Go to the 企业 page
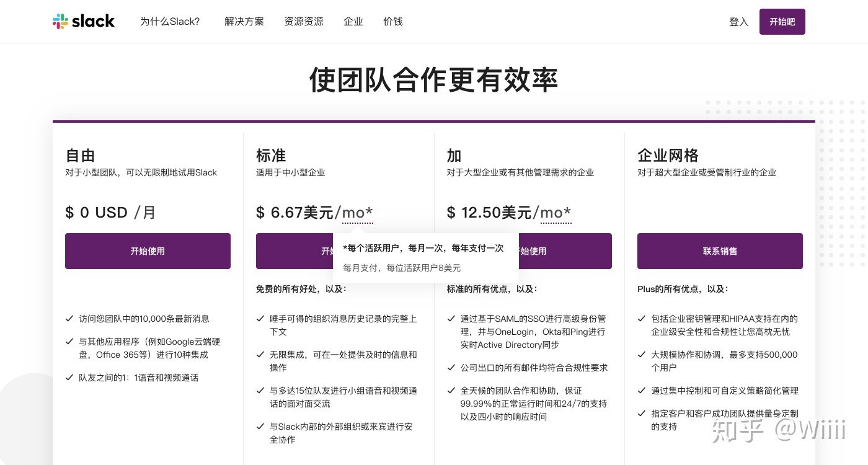This screenshot has width=868, height=465. [x=353, y=21]
